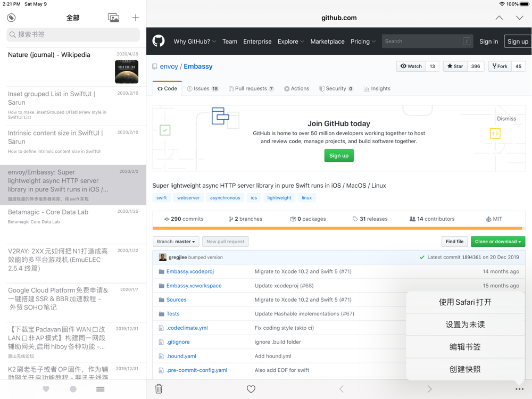
Task: Jump to next bookmark with down chevron
Action: pos(519,18)
